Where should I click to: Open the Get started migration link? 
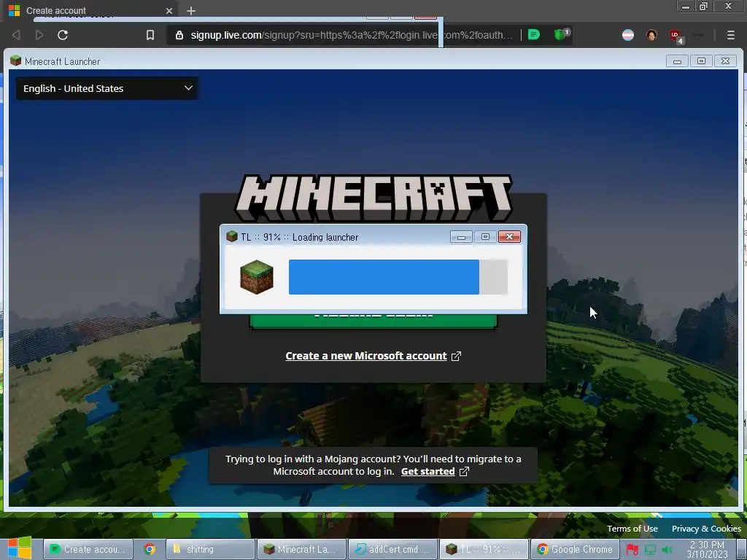pyautogui.click(x=427, y=472)
